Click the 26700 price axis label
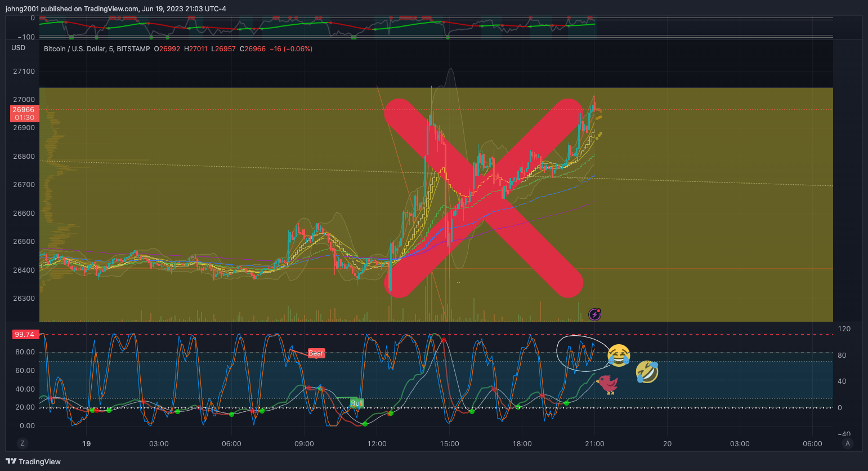Image resolution: width=868 pixels, height=471 pixels. [24, 185]
